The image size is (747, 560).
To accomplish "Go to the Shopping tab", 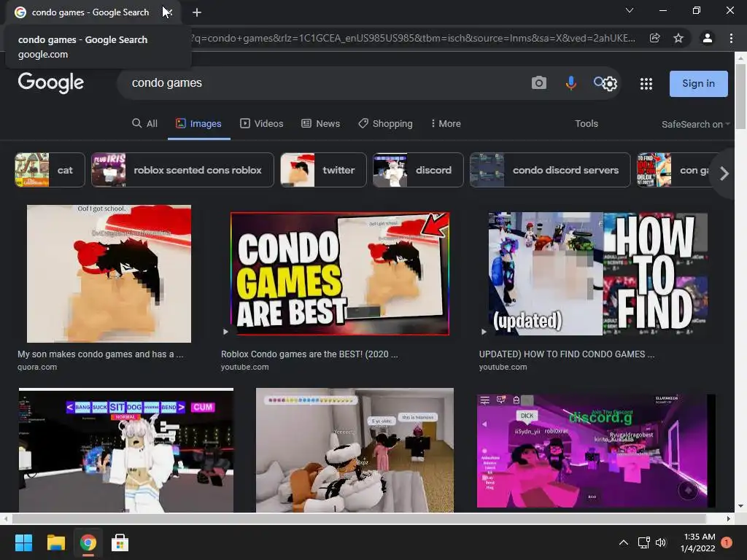I will coord(385,124).
